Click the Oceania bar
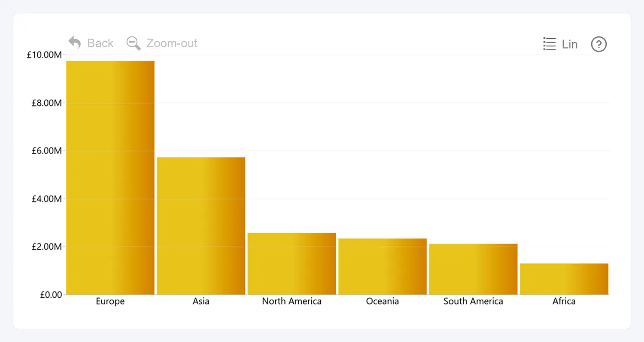The image size is (644, 342). [x=383, y=266]
